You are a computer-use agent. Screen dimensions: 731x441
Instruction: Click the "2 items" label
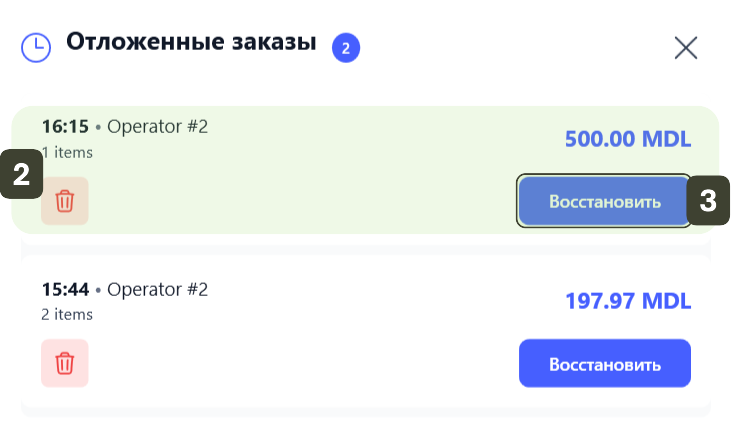pyautogui.click(x=67, y=314)
